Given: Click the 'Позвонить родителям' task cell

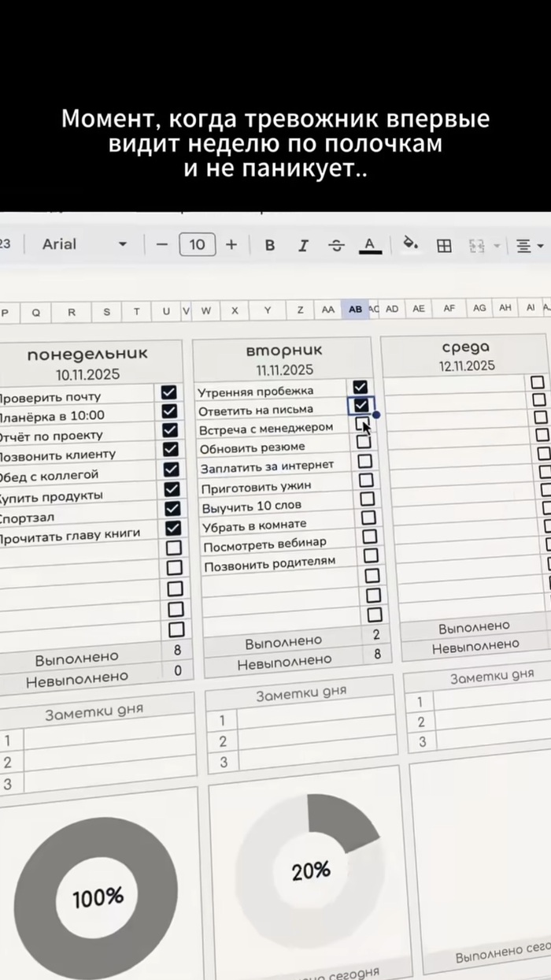Looking at the screenshot, I should point(270,562).
